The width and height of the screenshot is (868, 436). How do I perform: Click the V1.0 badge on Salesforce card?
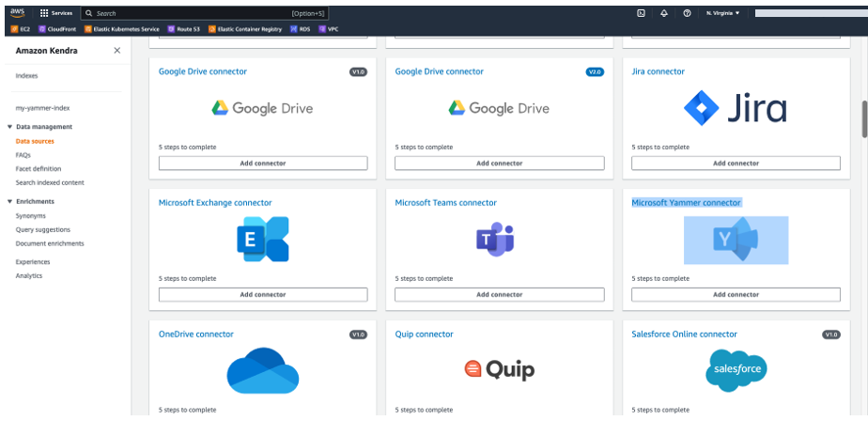pos(831,335)
